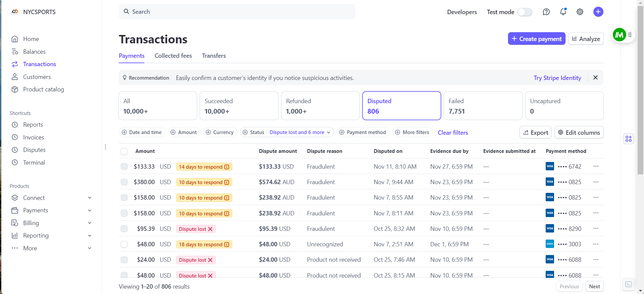Expand the More sidebar menu
This screenshot has width=644, height=294.
click(90, 248)
